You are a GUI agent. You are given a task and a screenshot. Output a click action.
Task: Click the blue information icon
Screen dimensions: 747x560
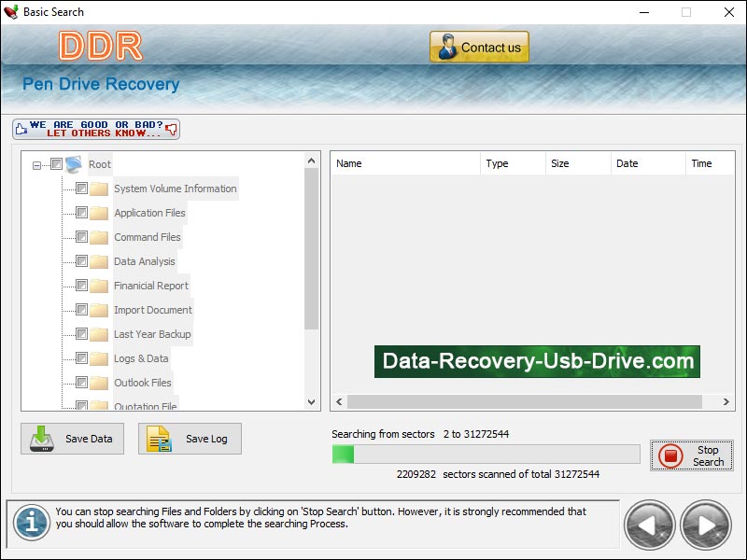coord(32,523)
